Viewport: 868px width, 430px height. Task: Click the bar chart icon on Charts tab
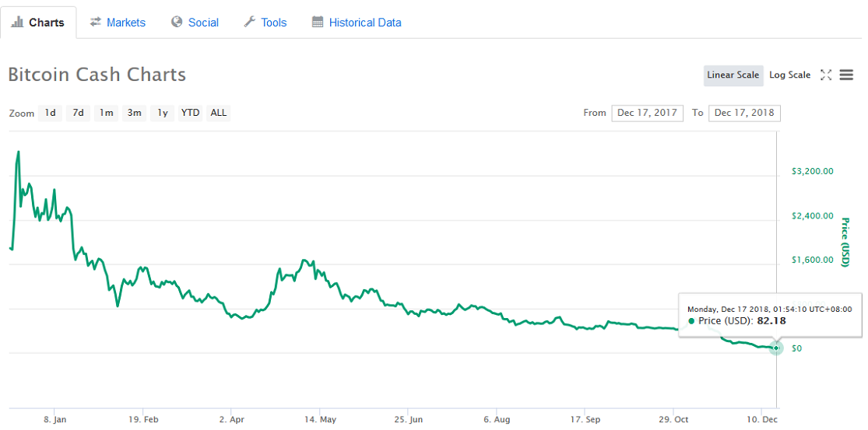click(17, 22)
